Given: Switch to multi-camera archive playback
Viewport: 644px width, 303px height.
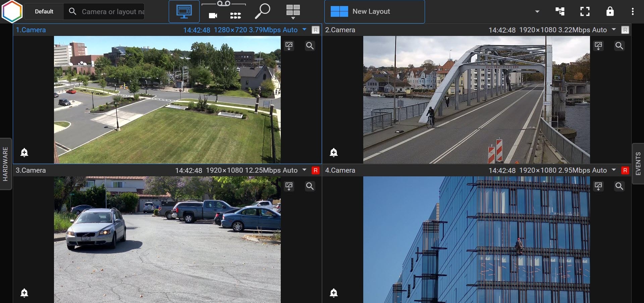Looking at the screenshot, I should pyautogui.click(x=235, y=15).
